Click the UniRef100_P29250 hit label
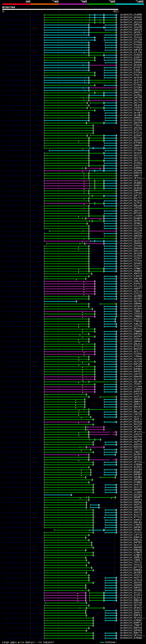The image size is (146, 644). point(131,354)
